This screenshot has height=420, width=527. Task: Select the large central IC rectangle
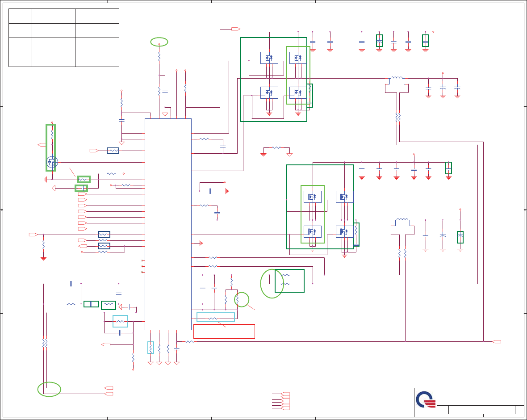(x=168, y=224)
